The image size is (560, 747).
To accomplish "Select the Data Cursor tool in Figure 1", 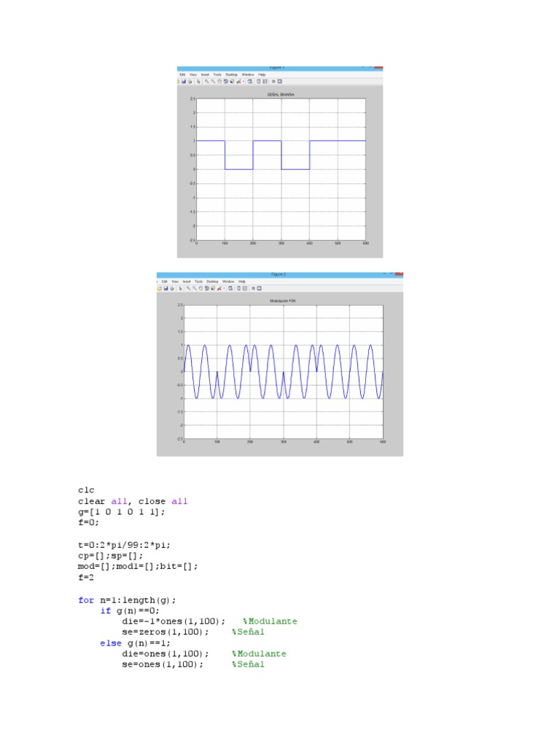I will point(232,81).
